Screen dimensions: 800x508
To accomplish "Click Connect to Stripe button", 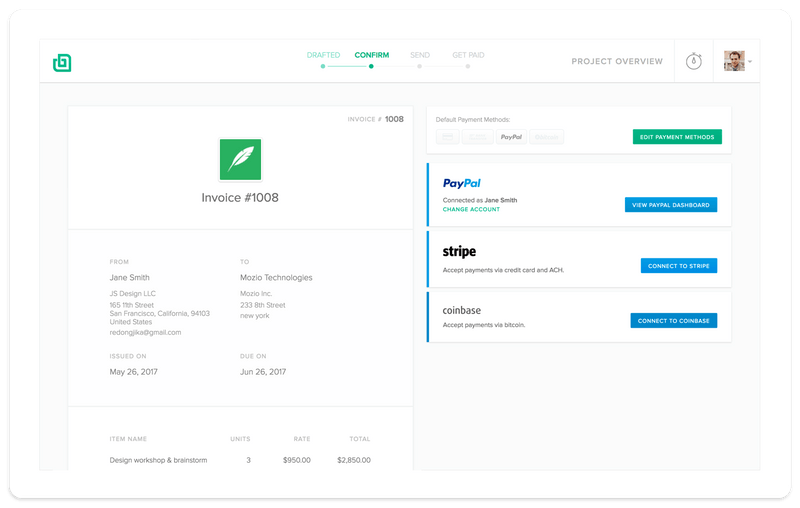I will pos(679,266).
